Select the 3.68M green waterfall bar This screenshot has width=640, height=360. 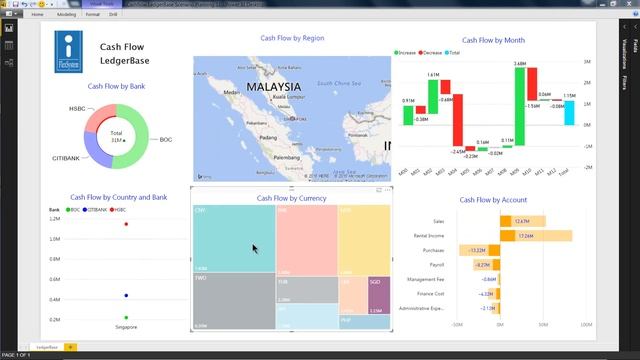pos(520,107)
